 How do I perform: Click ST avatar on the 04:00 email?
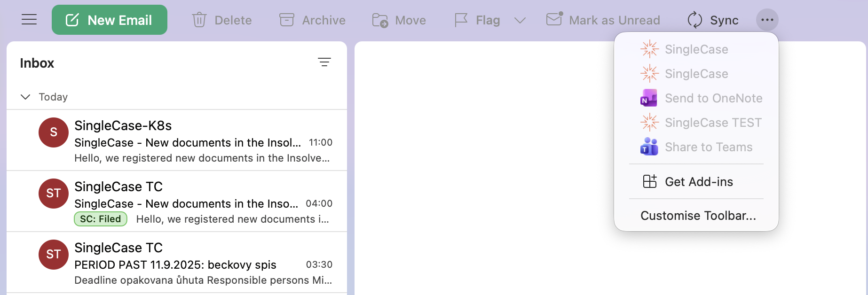click(x=54, y=194)
